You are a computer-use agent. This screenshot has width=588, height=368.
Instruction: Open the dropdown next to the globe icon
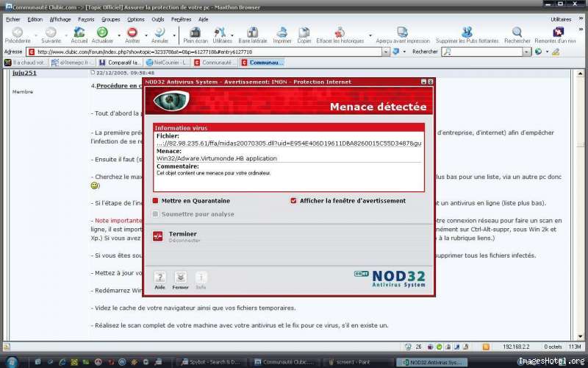click(547, 52)
